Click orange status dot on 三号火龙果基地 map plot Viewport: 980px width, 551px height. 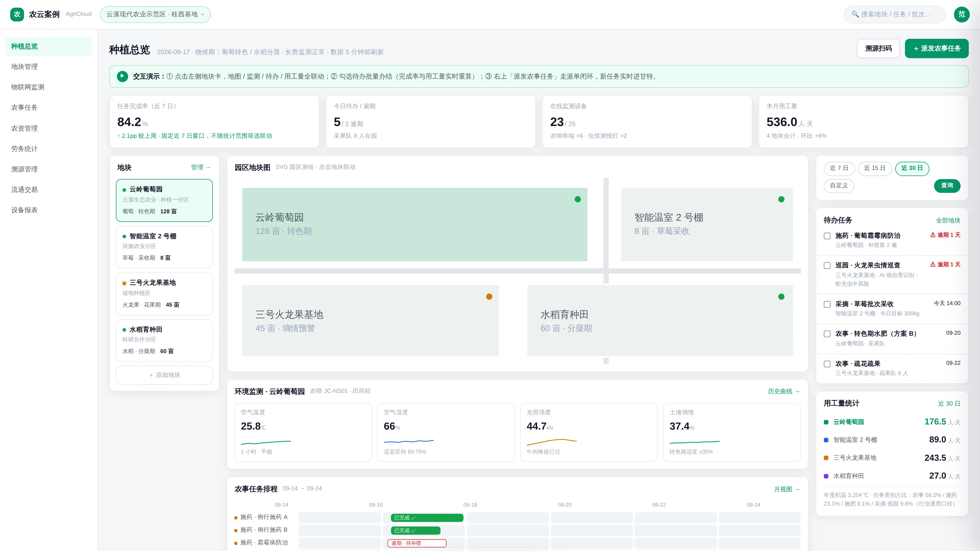(489, 297)
